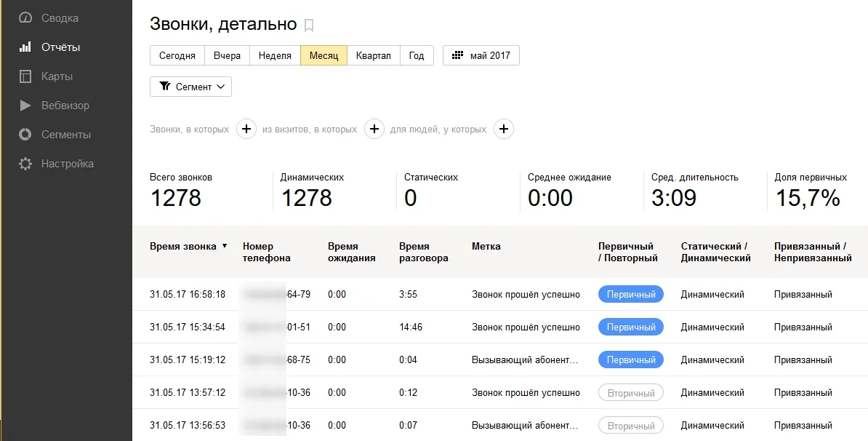
Task: Select the Вчера period
Action: click(227, 55)
